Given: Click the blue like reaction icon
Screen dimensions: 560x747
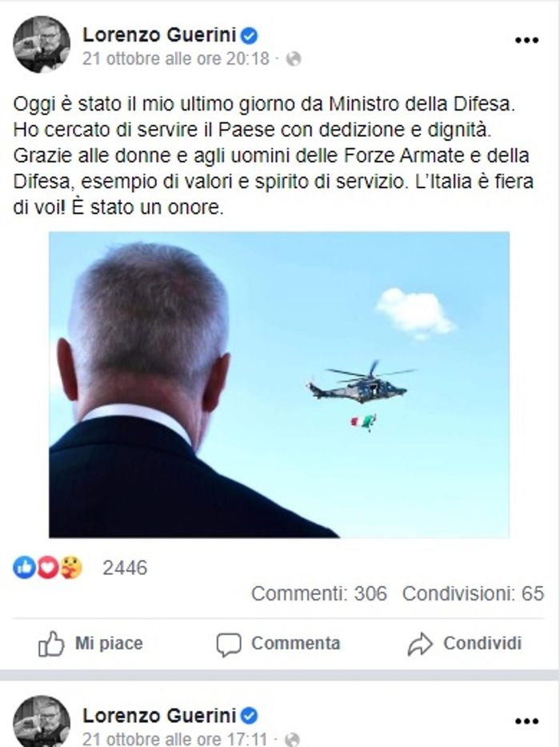Looking at the screenshot, I should click(x=24, y=568).
